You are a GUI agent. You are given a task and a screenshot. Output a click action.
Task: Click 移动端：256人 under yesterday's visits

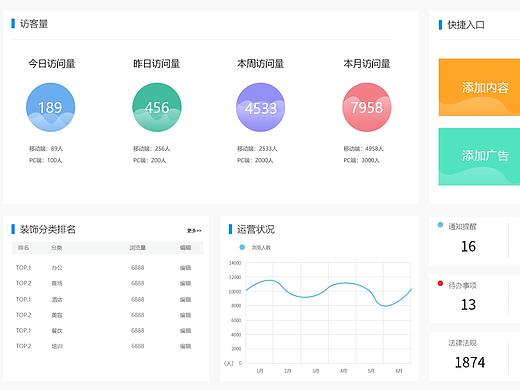152,149
